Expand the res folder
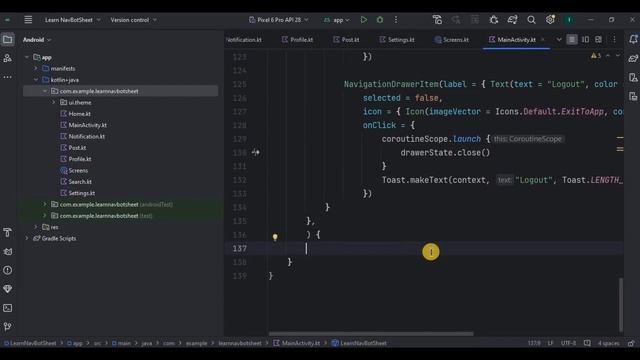This screenshot has width=640, height=360. pyautogui.click(x=36, y=227)
